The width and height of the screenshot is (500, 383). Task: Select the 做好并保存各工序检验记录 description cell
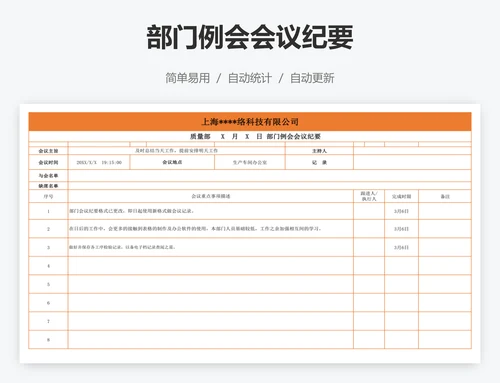pos(211,247)
